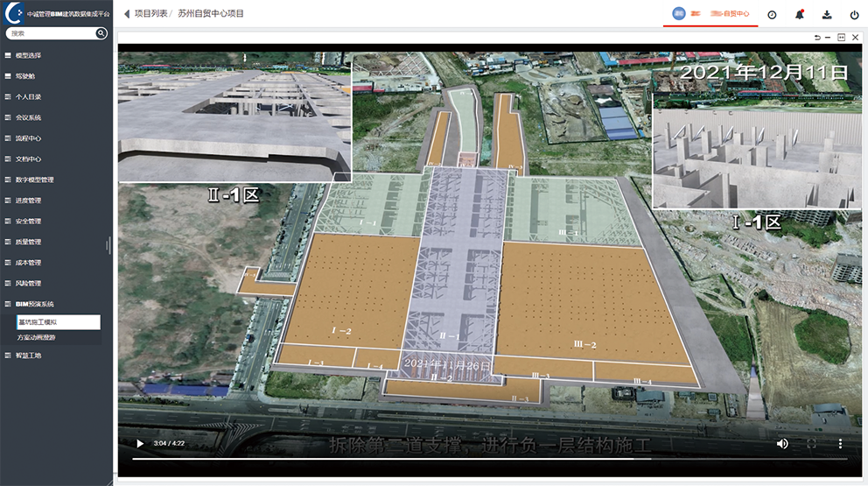Select 基坑施工模拟 submenu item
The width and height of the screenshot is (868, 486).
click(x=38, y=322)
